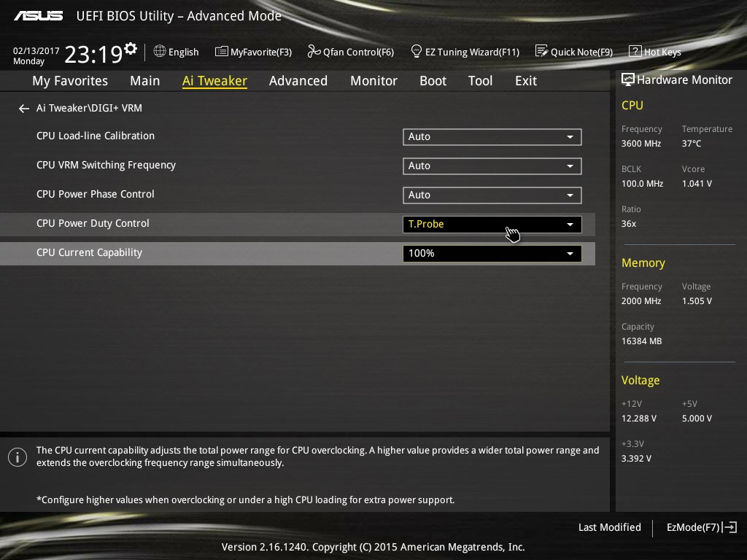
Task: Click the clock time 23:19
Action: pos(93,54)
